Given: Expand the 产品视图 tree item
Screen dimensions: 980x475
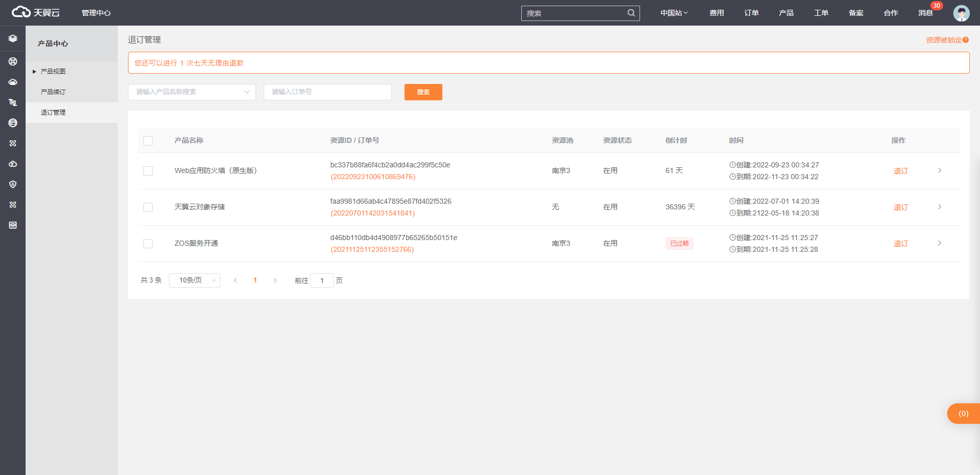Looking at the screenshot, I should [x=34, y=72].
